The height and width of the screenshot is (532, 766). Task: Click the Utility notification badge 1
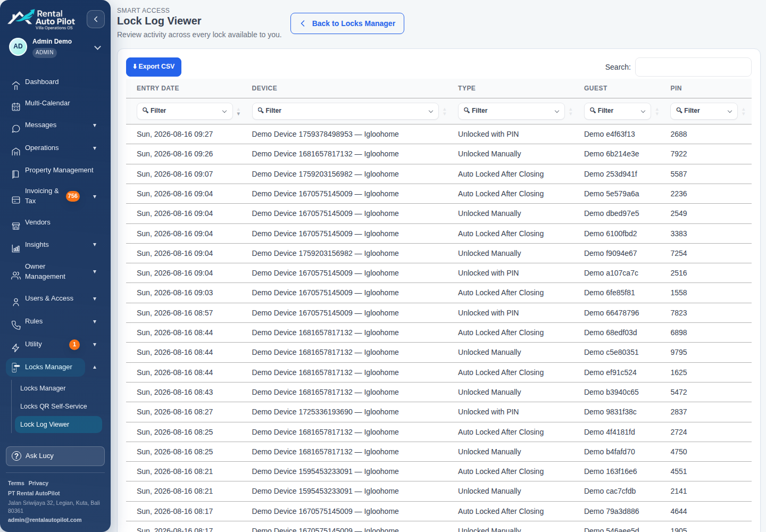[74, 345]
